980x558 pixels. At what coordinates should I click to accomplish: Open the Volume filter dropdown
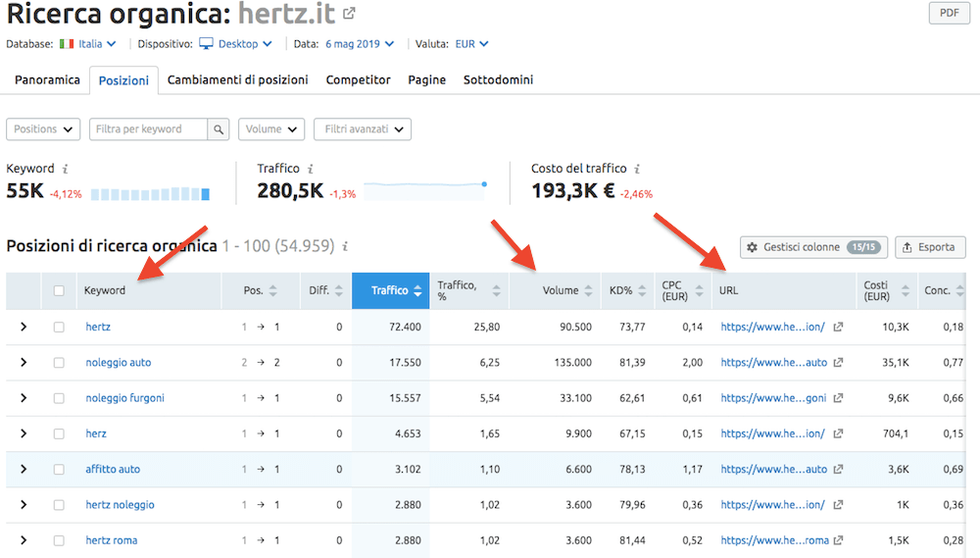click(x=271, y=129)
